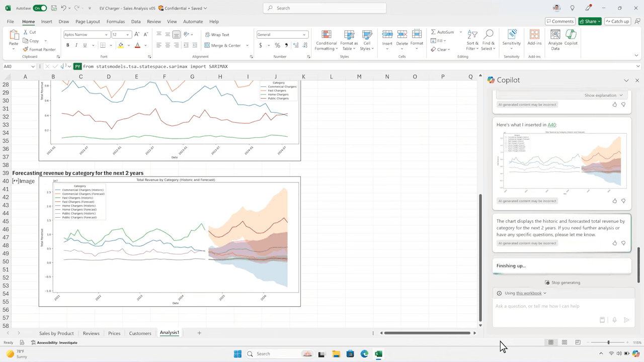Switch to the Page Layout tab
The width and height of the screenshot is (644, 362).
pyautogui.click(x=88, y=22)
